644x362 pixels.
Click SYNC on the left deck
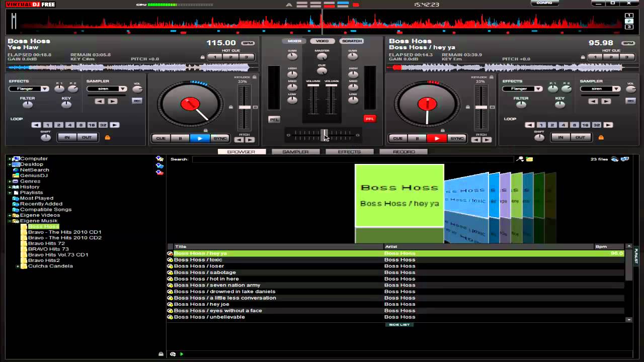[x=220, y=138]
